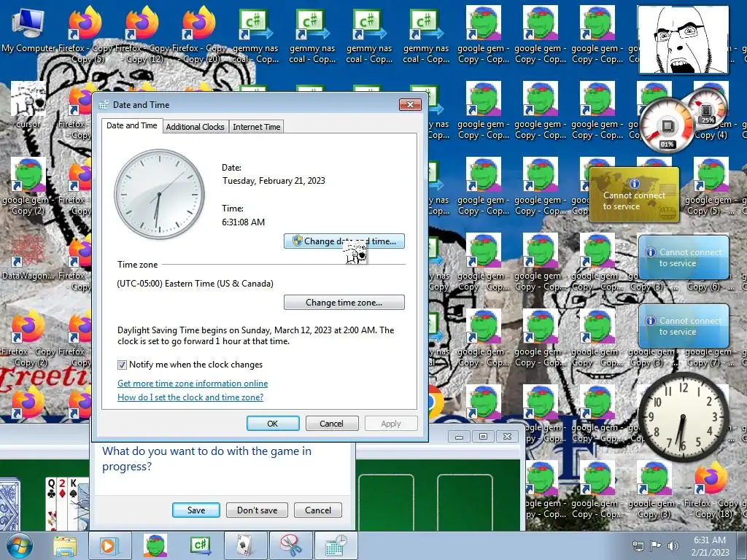The image size is (747, 560).
Task: Select the C# program icon on the taskbar
Action: click(x=200, y=545)
